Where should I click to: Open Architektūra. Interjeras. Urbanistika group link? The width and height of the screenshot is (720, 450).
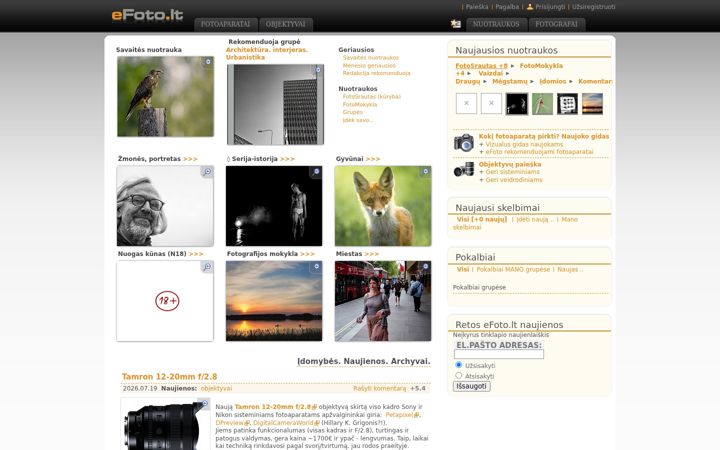pyautogui.click(x=267, y=53)
